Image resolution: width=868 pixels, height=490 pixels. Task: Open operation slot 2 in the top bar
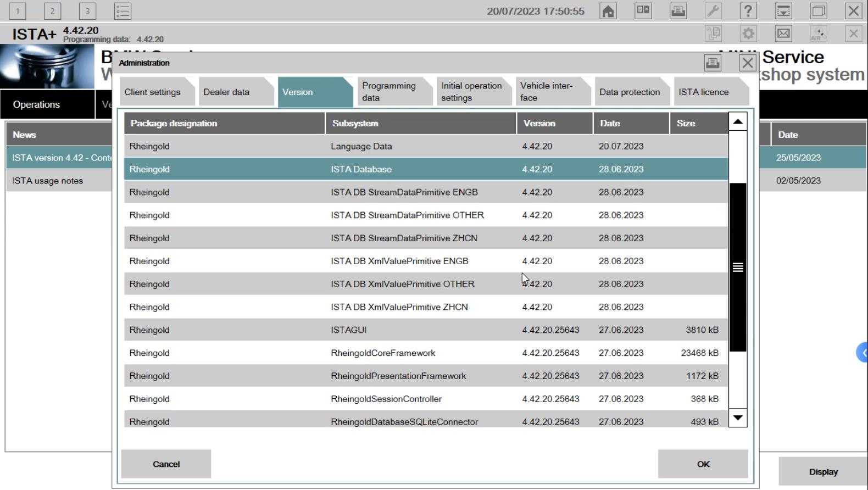tap(52, 10)
